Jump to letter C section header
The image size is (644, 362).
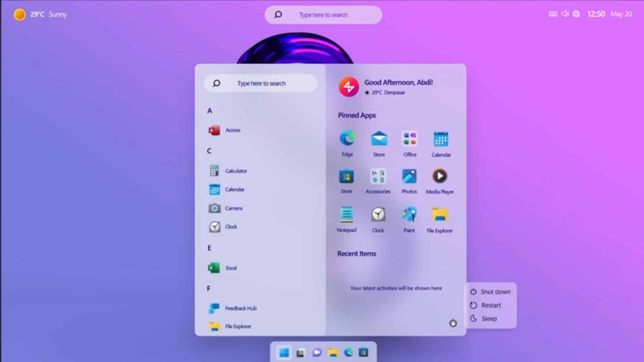pyautogui.click(x=209, y=151)
